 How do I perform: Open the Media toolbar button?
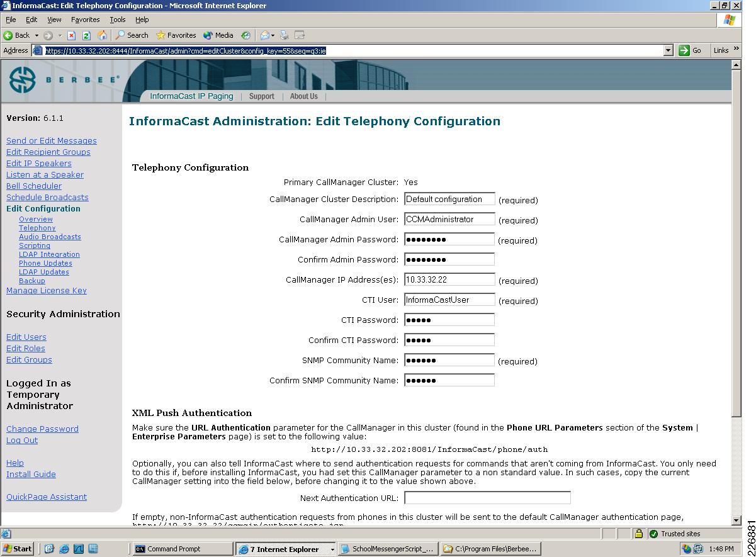(x=218, y=35)
